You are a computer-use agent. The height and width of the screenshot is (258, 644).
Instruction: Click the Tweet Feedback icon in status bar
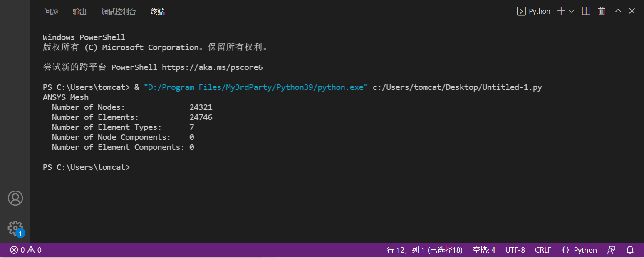coord(611,250)
